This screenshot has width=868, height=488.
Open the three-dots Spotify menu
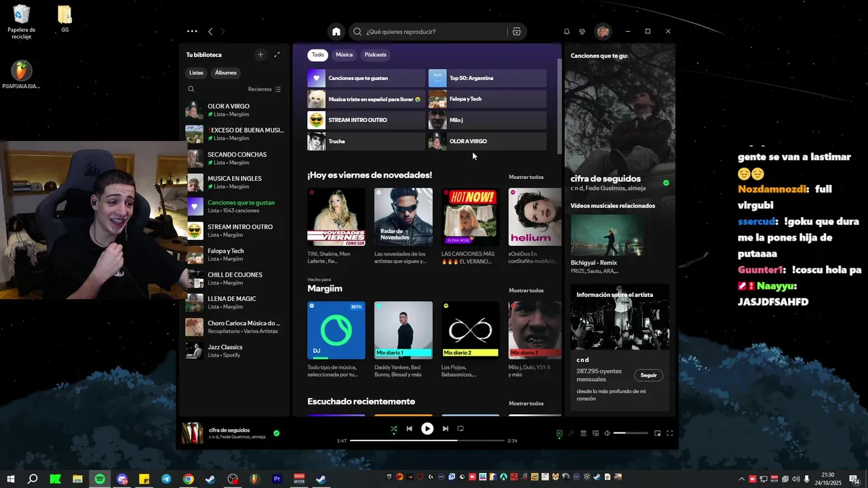click(193, 31)
